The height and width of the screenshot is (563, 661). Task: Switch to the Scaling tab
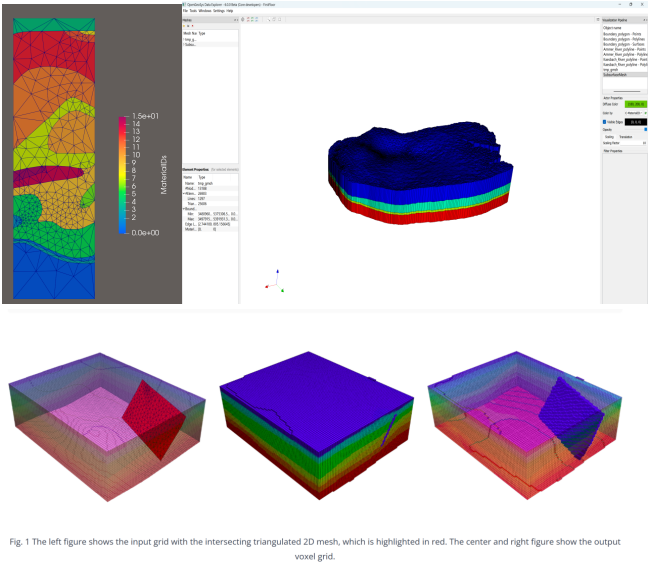610,137
